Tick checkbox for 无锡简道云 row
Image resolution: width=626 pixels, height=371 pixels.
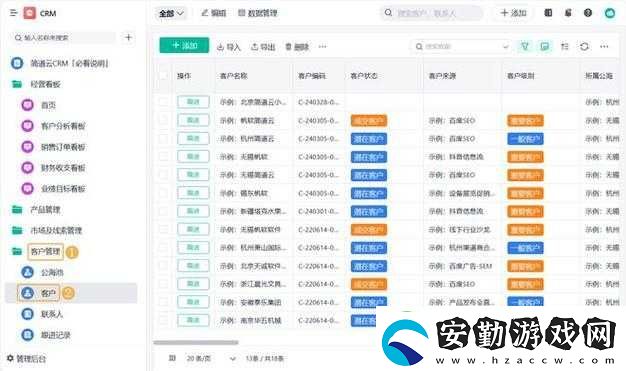click(164, 175)
